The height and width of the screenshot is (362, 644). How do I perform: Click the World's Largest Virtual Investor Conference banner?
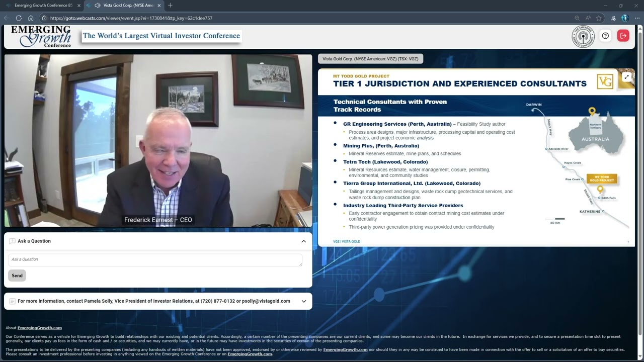[x=161, y=36]
